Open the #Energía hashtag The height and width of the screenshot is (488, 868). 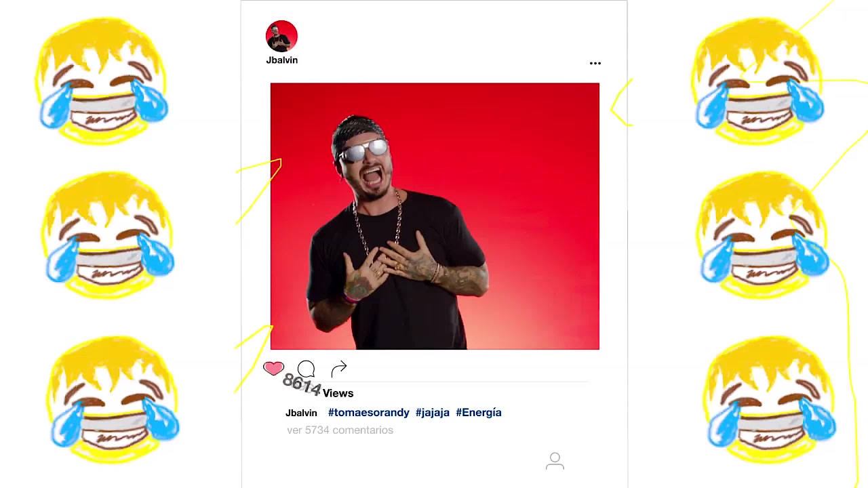click(x=479, y=412)
